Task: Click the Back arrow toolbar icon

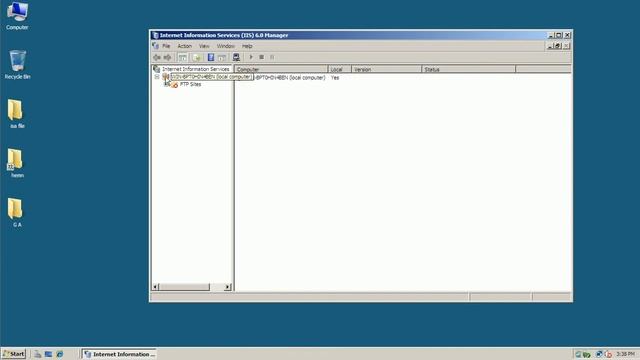Action: point(157,58)
